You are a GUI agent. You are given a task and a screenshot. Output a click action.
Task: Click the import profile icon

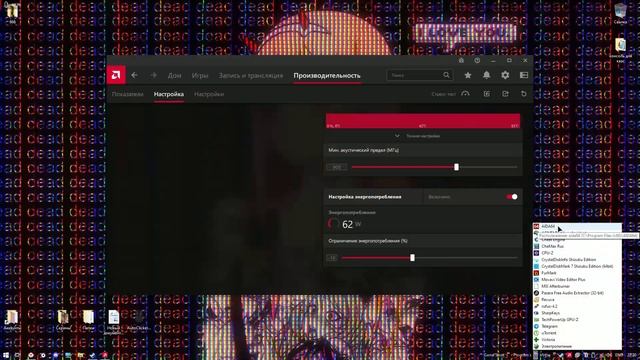pos(487,94)
